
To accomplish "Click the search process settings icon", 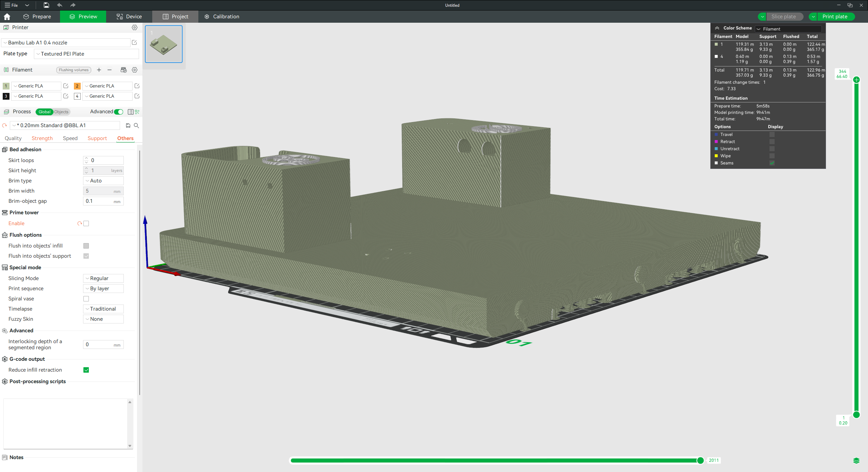I will [x=136, y=125].
